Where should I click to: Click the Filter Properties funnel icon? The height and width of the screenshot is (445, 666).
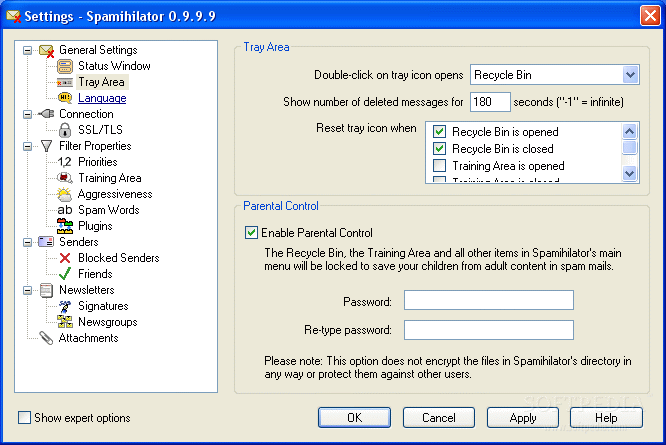[x=47, y=146]
